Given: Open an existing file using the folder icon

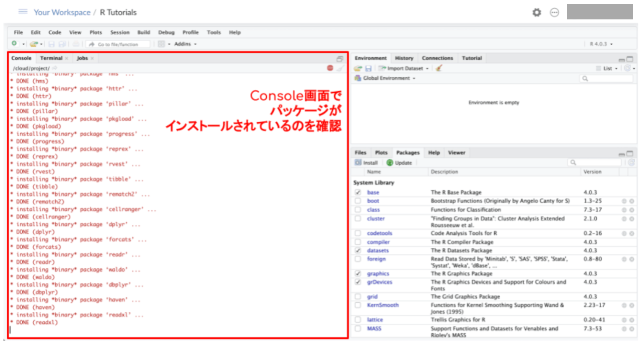Looking at the screenshot, I should coord(34,44).
